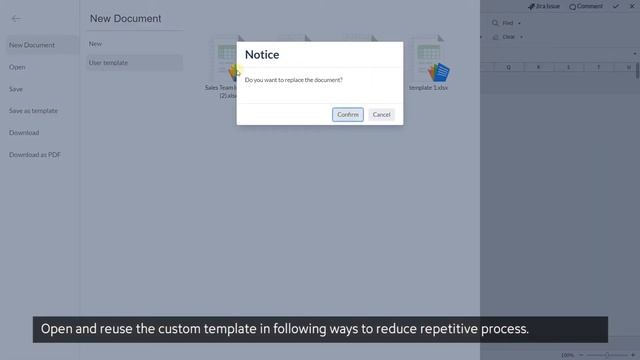
Task: Expand the Clear dropdown arrow
Action: point(521,37)
